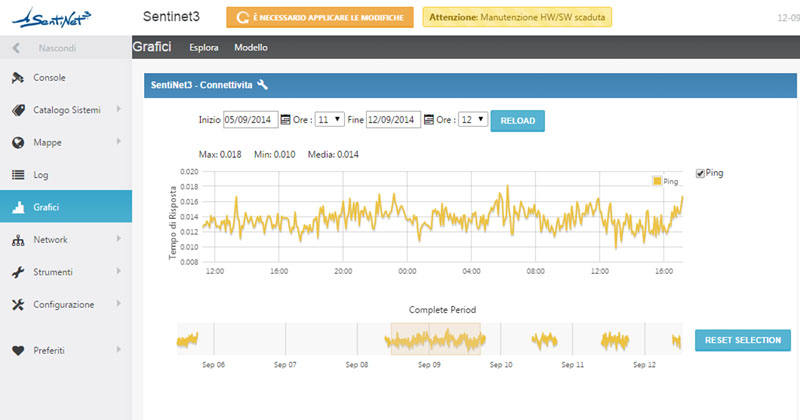Select Console in the sidebar
Image resolution: width=800 pixels, height=420 pixels.
coord(66,78)
